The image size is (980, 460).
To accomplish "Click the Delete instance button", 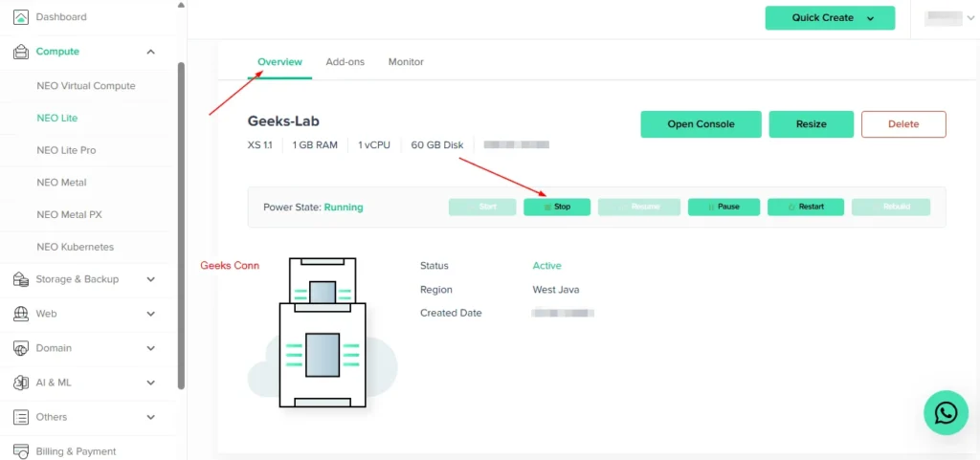I will click(x=902, y=124).
